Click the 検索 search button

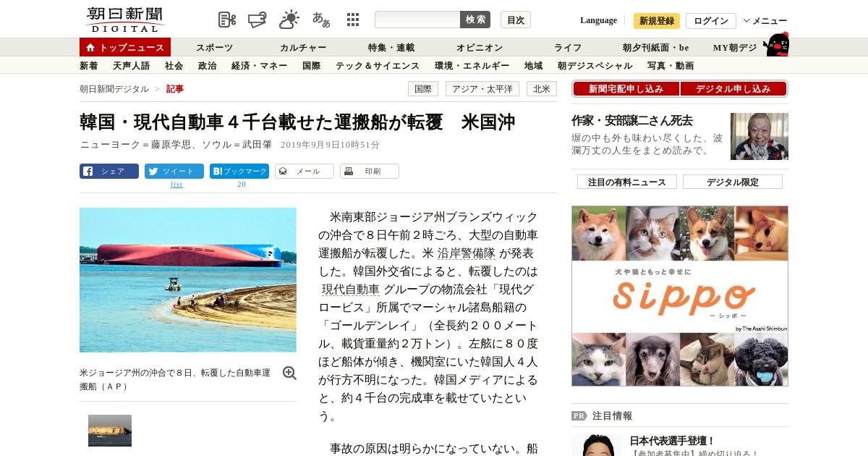[475, 20]
